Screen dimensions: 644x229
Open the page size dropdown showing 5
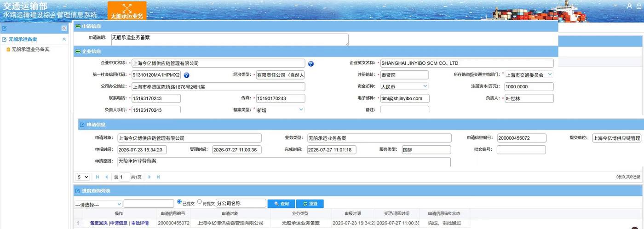[x=82, y=177]
